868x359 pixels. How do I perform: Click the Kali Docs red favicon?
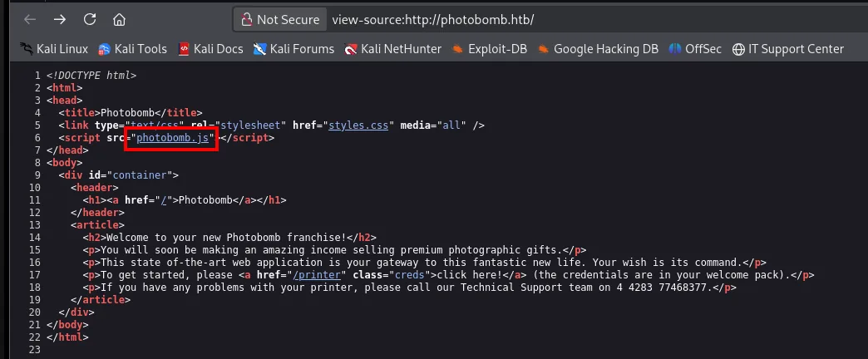[x=184, y=49]
